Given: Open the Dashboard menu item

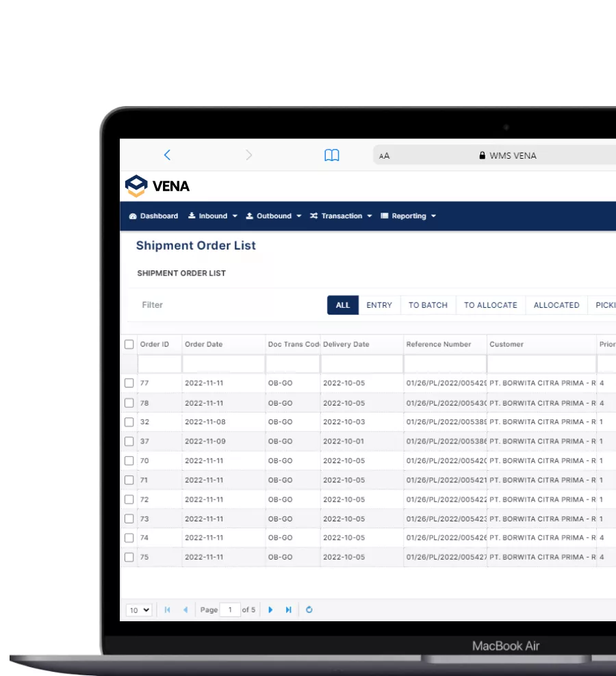Looking at the screenshot, I should tap(154, 216).
